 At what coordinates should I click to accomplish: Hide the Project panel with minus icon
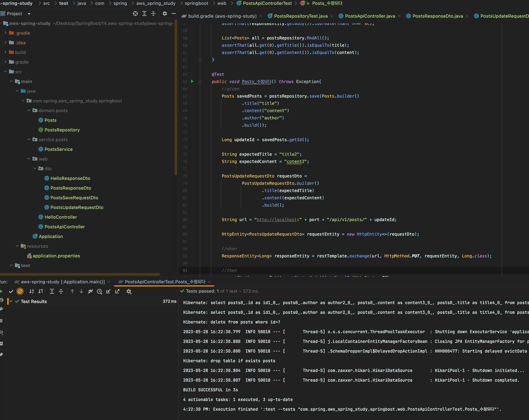(174, 14)
